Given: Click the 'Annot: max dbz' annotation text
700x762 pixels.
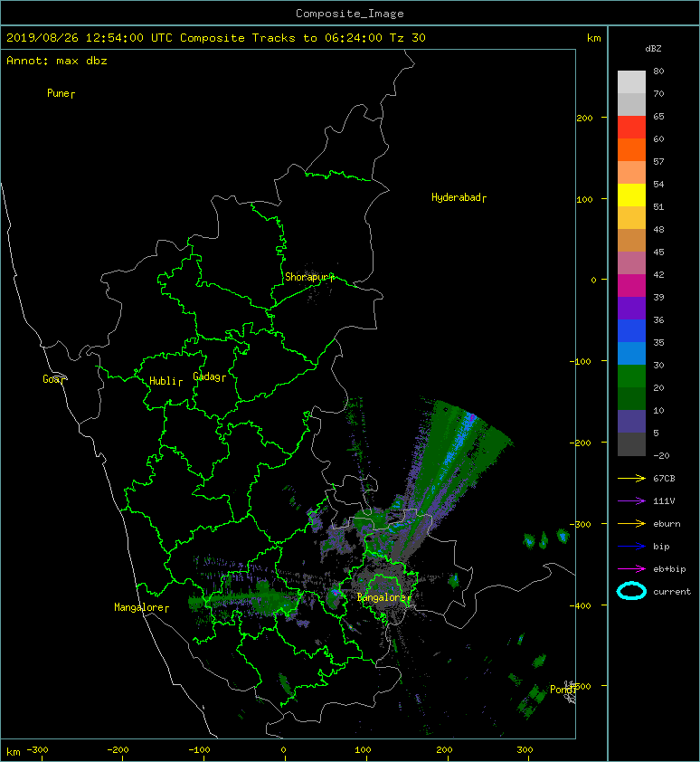Looking at the screenshot, I should click(57, 61).
